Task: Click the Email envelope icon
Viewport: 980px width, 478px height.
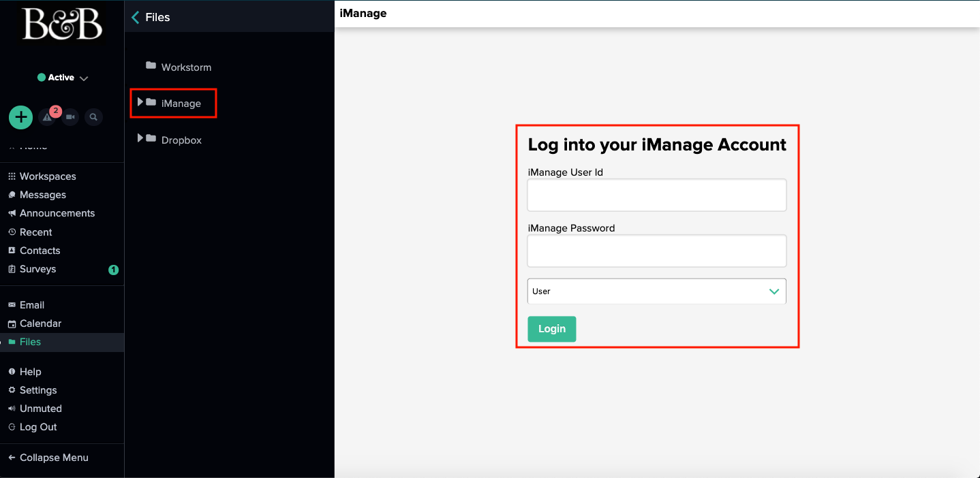Action: [12, 305]
